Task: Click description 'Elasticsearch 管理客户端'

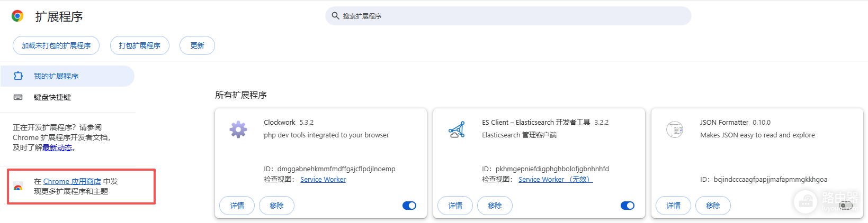Action: point(519,135)
